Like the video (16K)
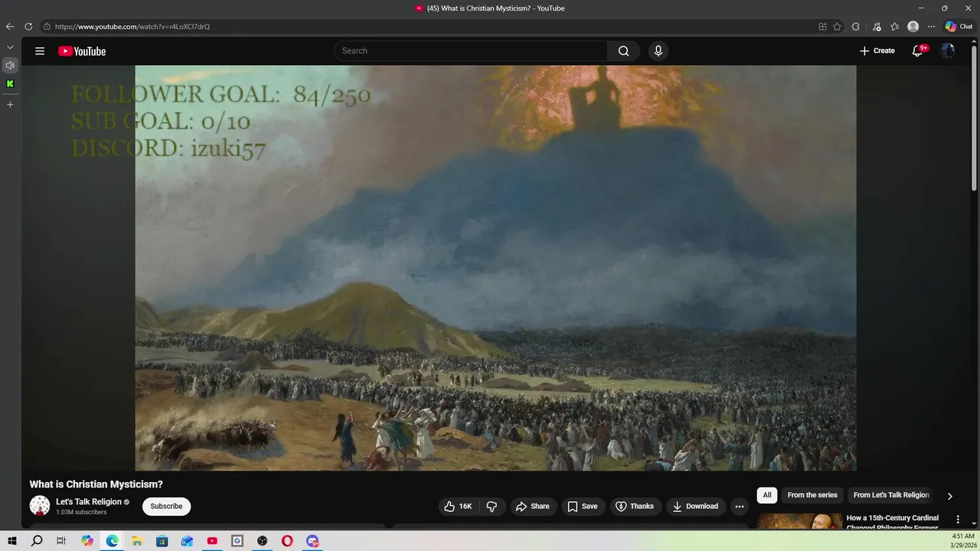 pos(458,506)
